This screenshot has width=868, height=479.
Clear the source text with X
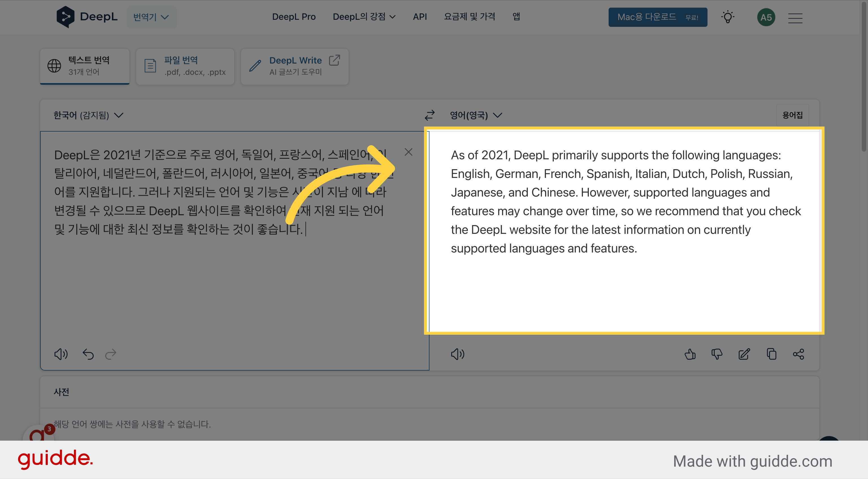pos(408,152)
